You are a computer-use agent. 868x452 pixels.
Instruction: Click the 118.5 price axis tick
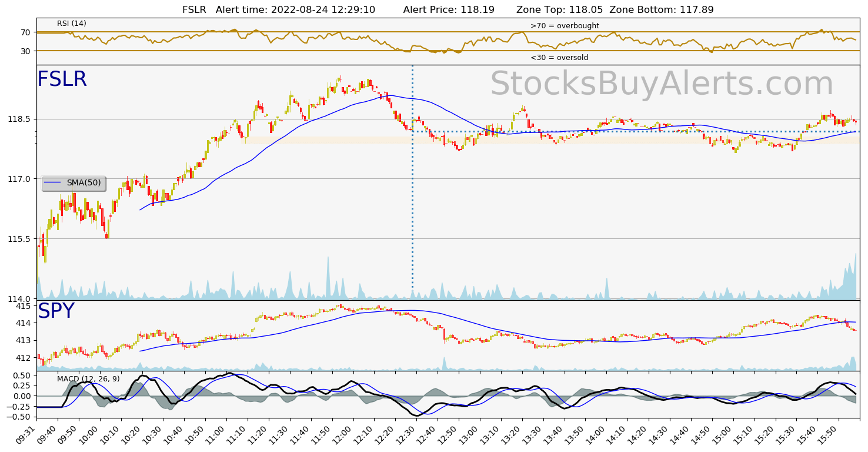click(x=19, y=119)
